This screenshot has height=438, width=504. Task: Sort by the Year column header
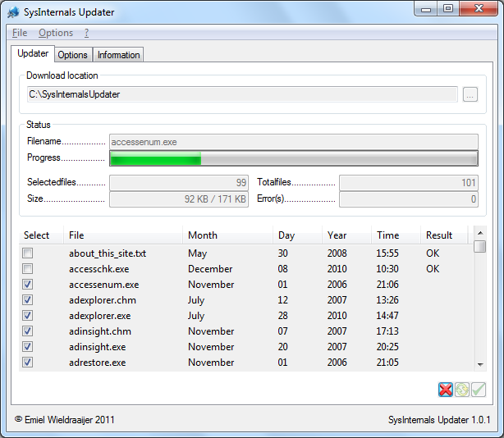347,235
